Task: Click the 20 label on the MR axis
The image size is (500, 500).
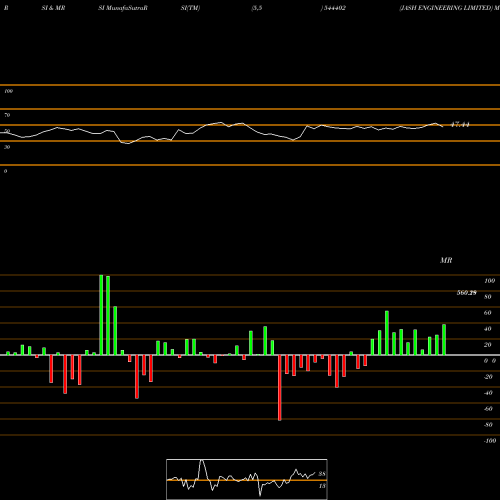Action: coord(488,345)
